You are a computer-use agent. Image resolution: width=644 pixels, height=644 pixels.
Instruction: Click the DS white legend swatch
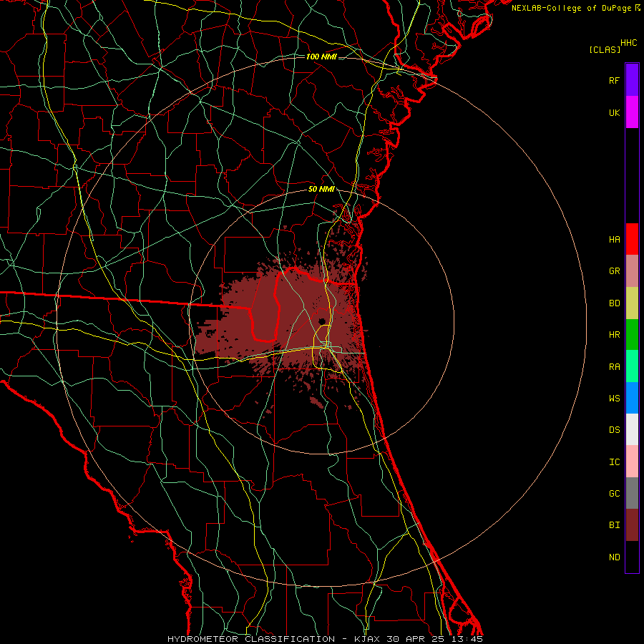[x=632, y=429]
